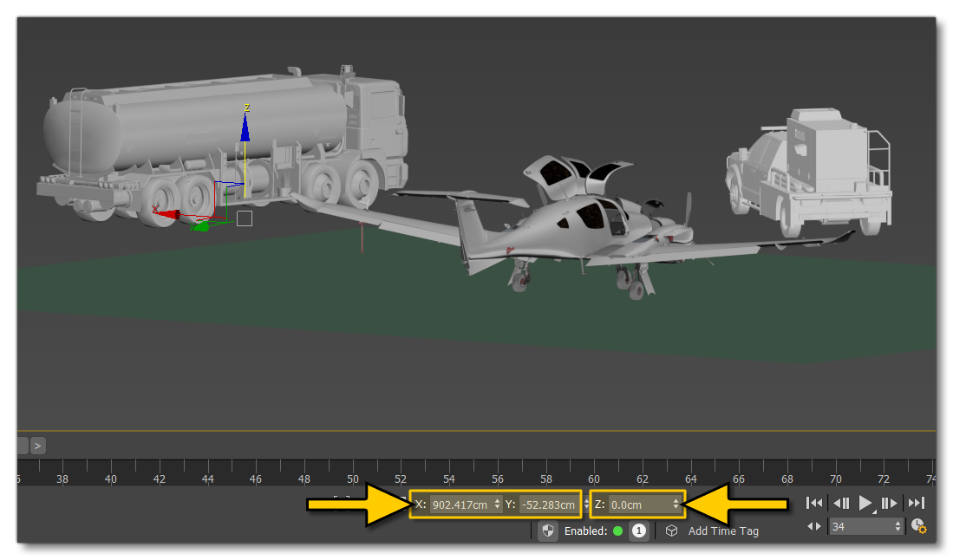Click the Add Time Tag label
Viewport: 953px width, 560px height.
pos(723,531)
